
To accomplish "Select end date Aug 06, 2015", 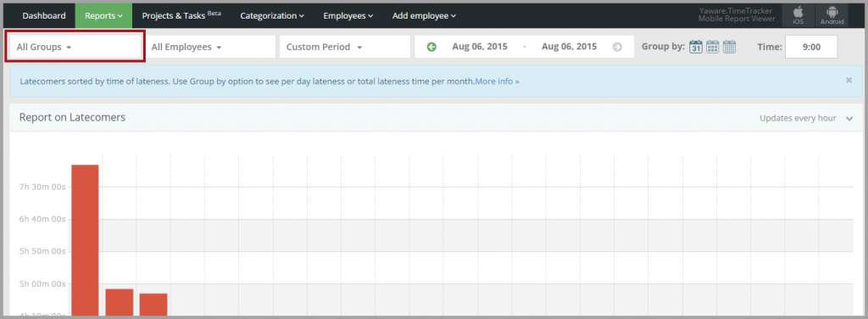I will (x=569, y=47).
